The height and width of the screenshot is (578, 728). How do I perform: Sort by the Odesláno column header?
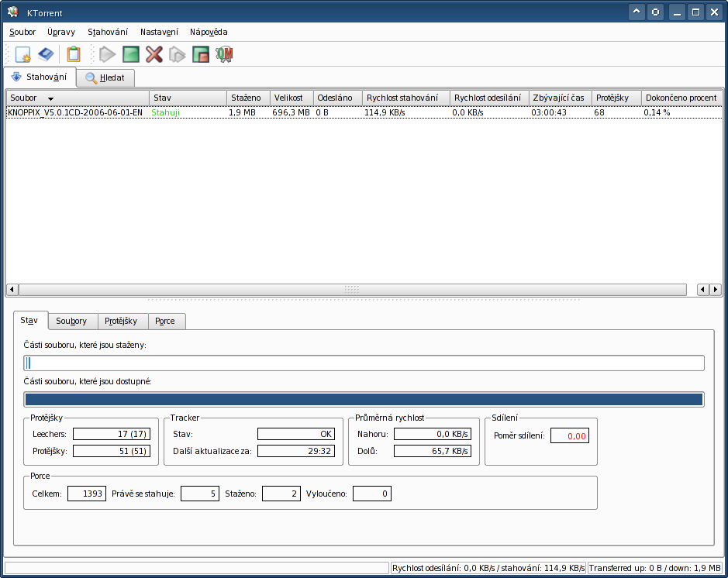(337, 98)
